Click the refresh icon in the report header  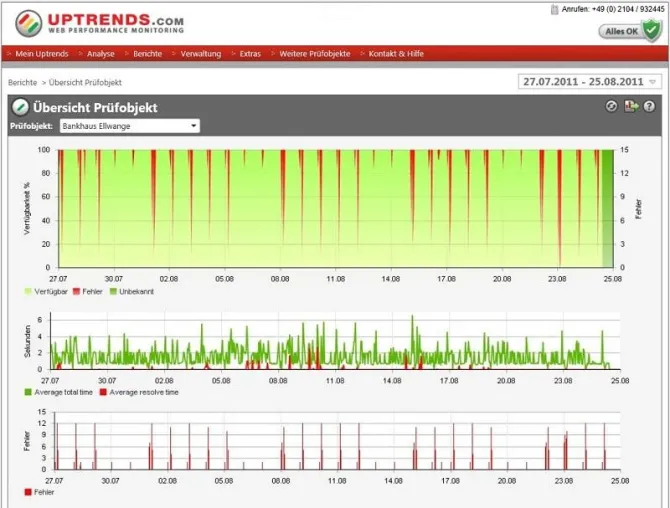(x=611, y=106)
